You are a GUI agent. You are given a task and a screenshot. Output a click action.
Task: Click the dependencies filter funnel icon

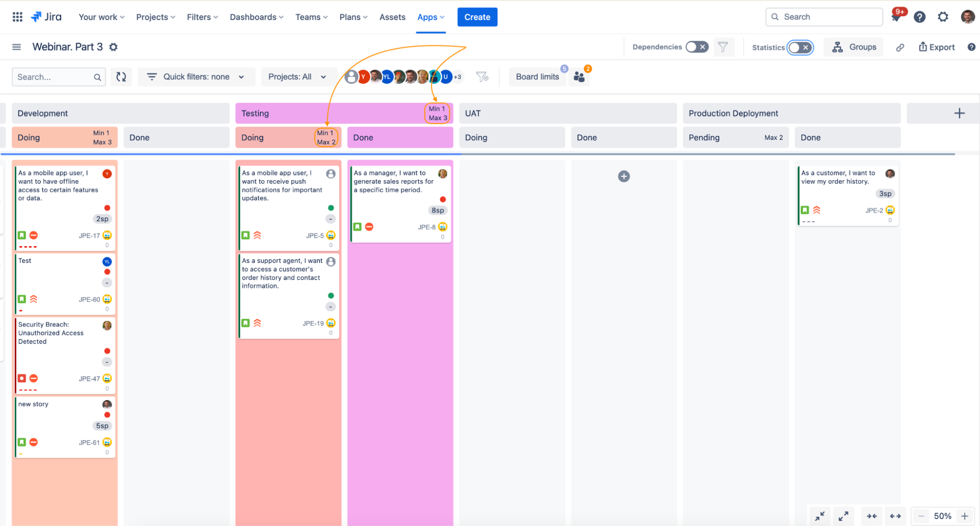pyautogui.click(x=723, y=47)
